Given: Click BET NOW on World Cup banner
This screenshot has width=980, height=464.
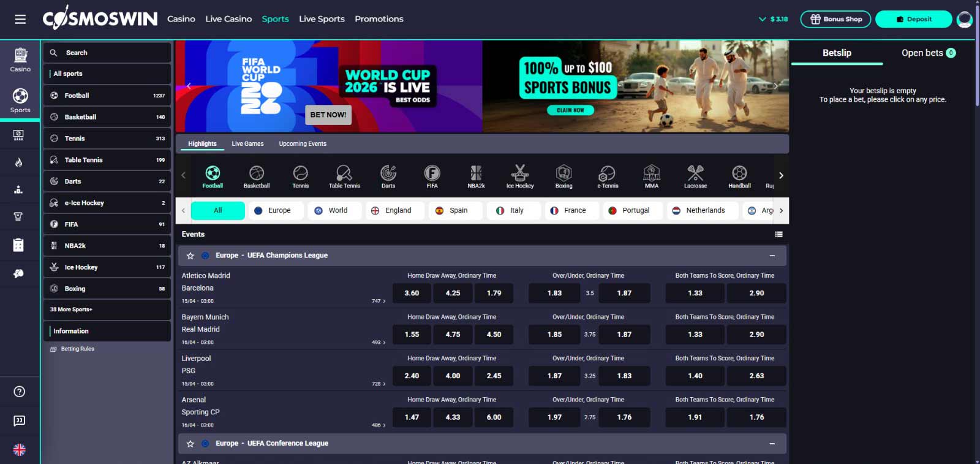Looking at the screenshot, I should point(328,115).
